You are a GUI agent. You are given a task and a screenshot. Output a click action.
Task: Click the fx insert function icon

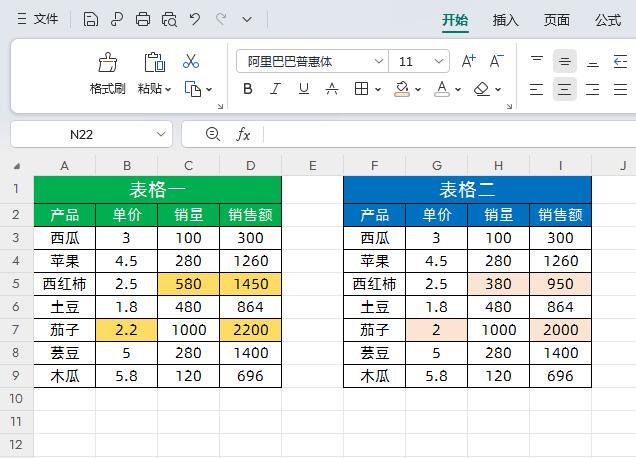click(243, 134)
